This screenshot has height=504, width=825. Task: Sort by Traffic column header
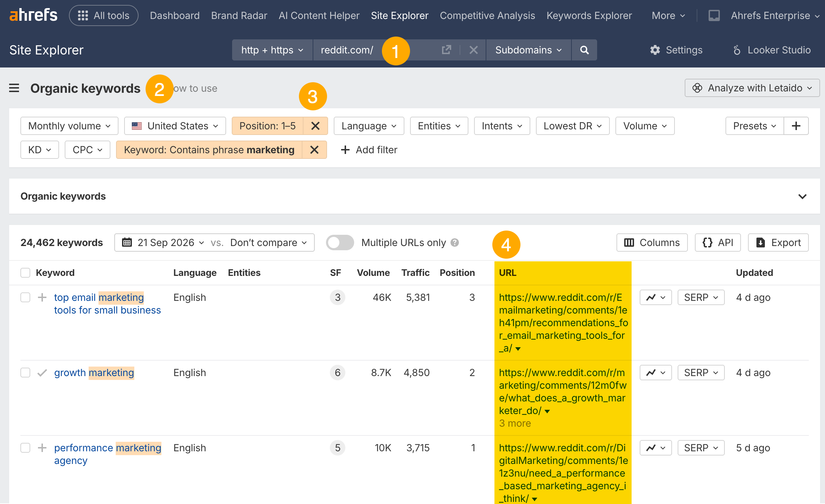(415, 273)
